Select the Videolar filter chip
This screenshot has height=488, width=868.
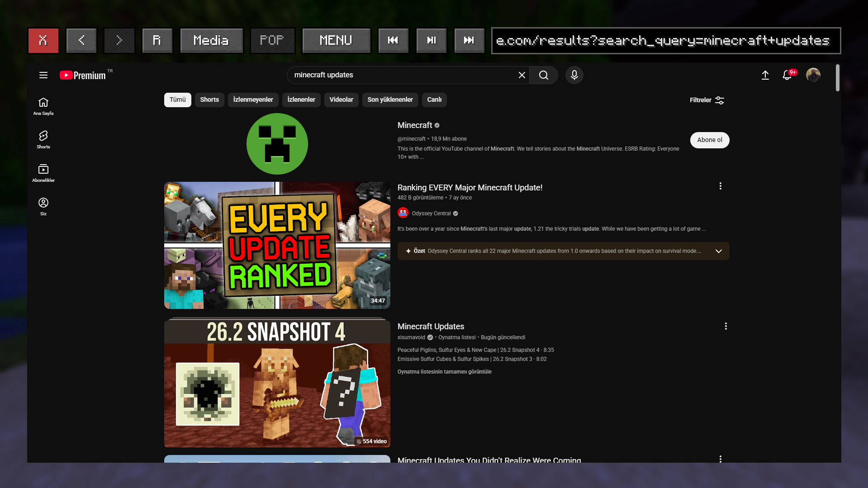click(x=342, y=100)
